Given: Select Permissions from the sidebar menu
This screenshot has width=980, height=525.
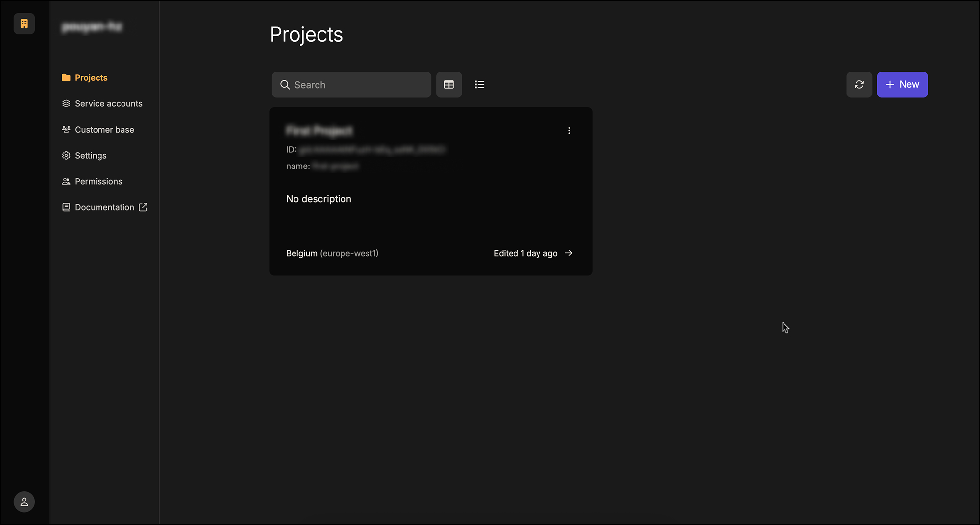Looking at the screenshot, I should tap(98, 181).
